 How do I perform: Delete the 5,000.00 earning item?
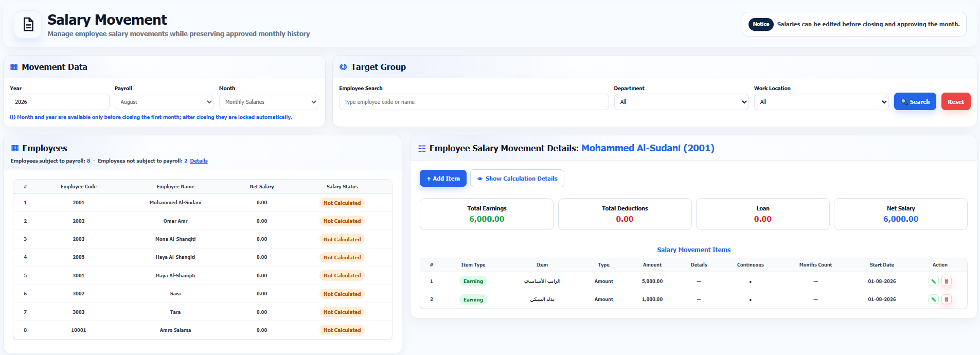coord(946,281)
